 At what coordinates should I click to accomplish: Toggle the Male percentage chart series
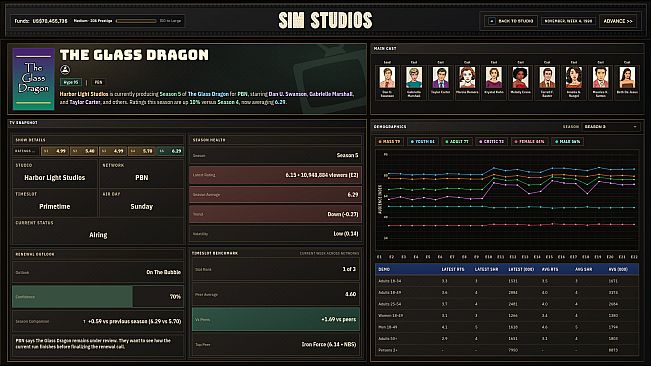[568, 142]
